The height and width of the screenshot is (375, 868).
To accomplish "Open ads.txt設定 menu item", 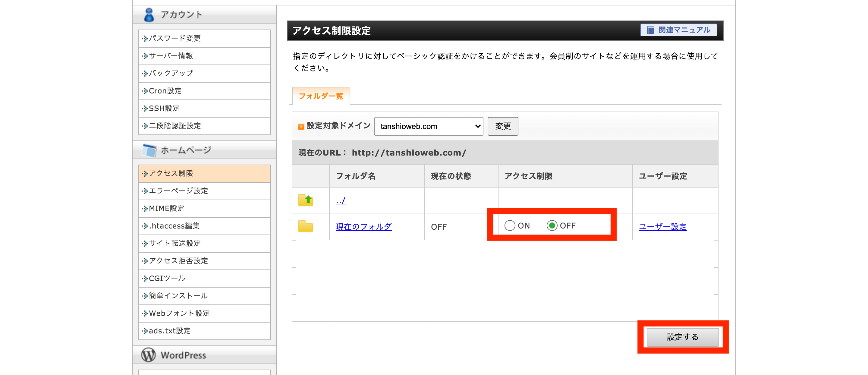I will (204, 331).
